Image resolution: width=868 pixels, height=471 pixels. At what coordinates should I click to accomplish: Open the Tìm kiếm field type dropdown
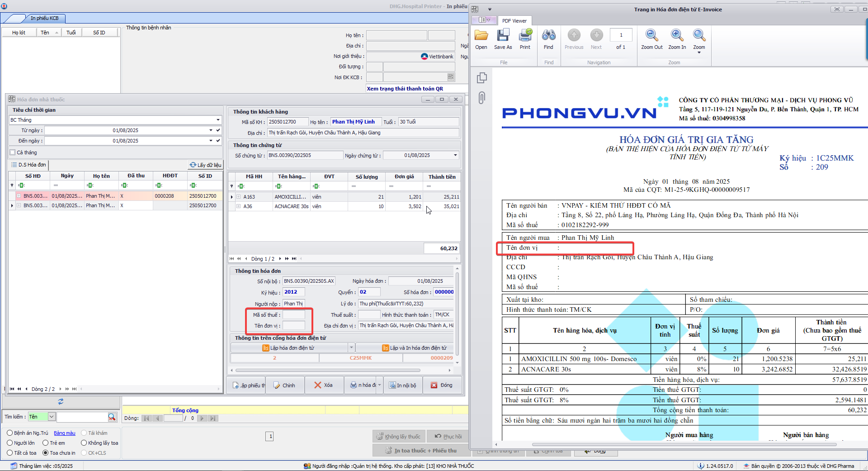[x=52, y=417]
